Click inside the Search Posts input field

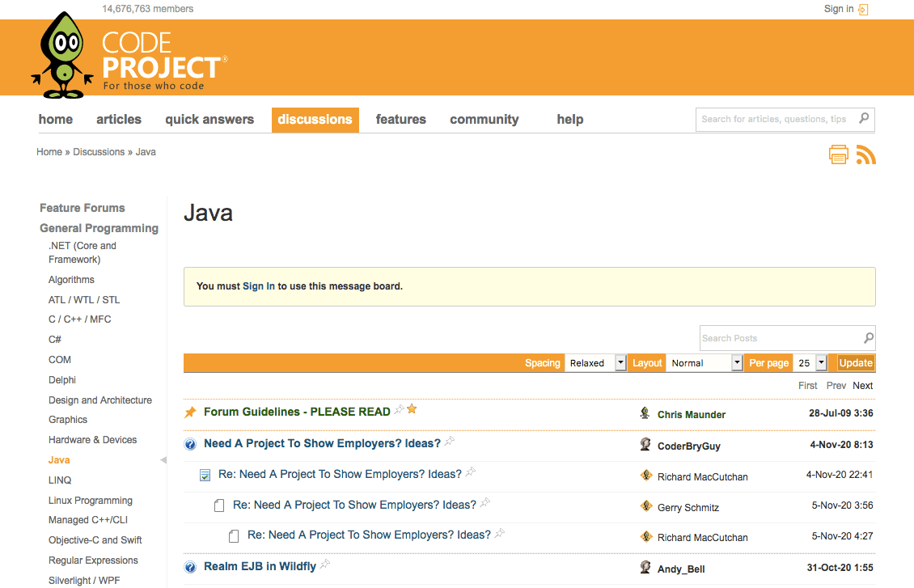(768, 337)
